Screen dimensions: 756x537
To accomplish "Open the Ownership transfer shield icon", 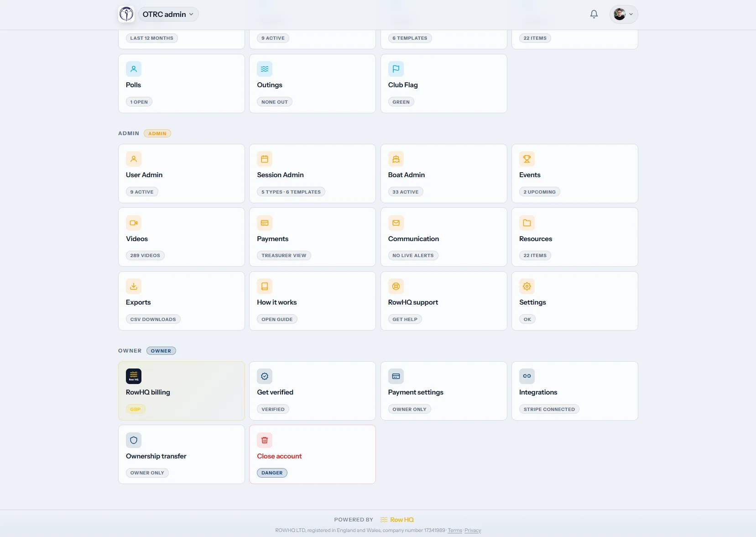I will tap(134, 440).
